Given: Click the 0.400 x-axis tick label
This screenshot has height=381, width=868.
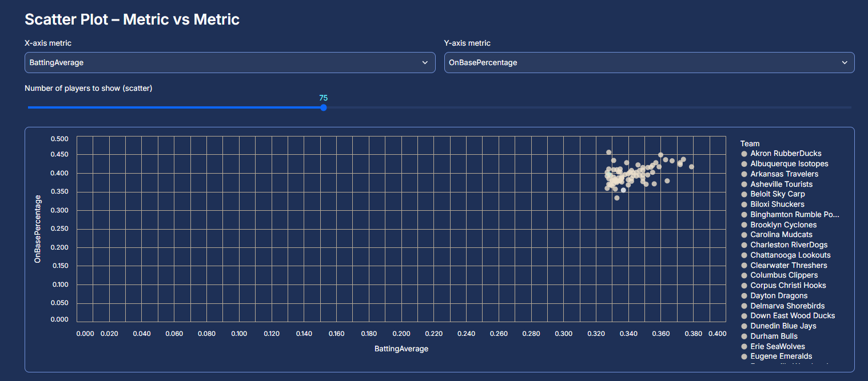Looking at the screenshot, I should 717,334.
